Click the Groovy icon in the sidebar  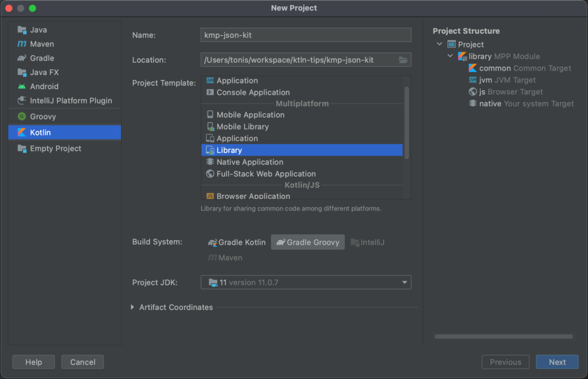(x=22, y=117)
